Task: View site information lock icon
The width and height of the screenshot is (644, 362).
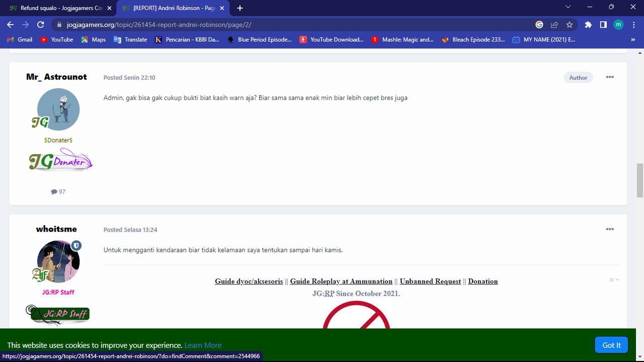Action: 59,25
